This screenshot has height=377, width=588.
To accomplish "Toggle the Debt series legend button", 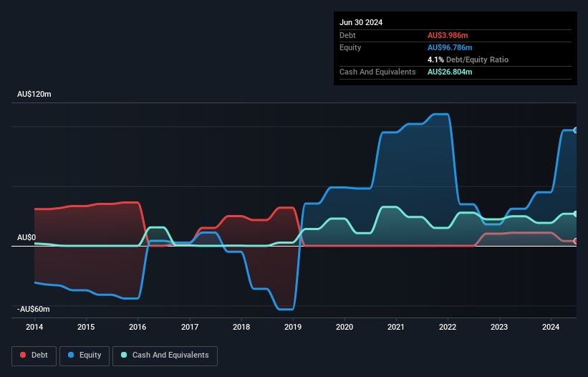I will [34, 355].
